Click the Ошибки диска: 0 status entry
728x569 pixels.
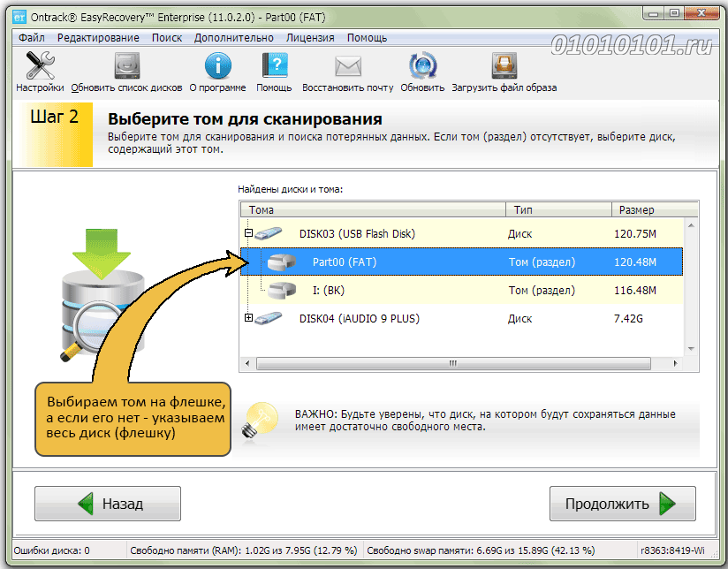click(51, 550)
